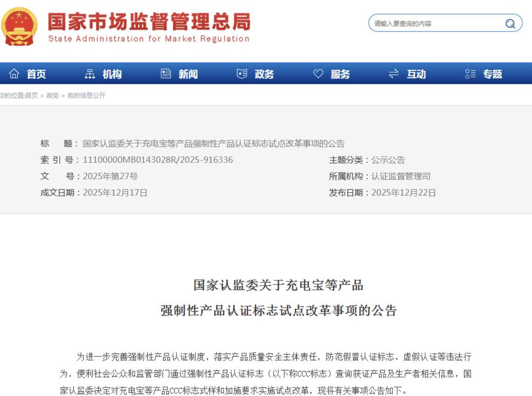This screenshot has height=396, width=532.
Task: Open the 服务 navigation menu
Action: coord(340,74)
